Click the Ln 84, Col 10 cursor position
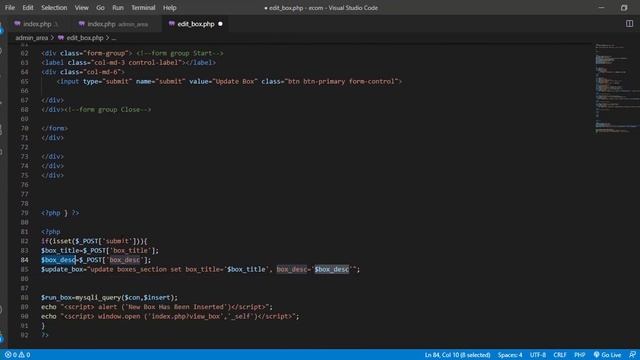Screen dimensions: 640x360 coord(457,355)
